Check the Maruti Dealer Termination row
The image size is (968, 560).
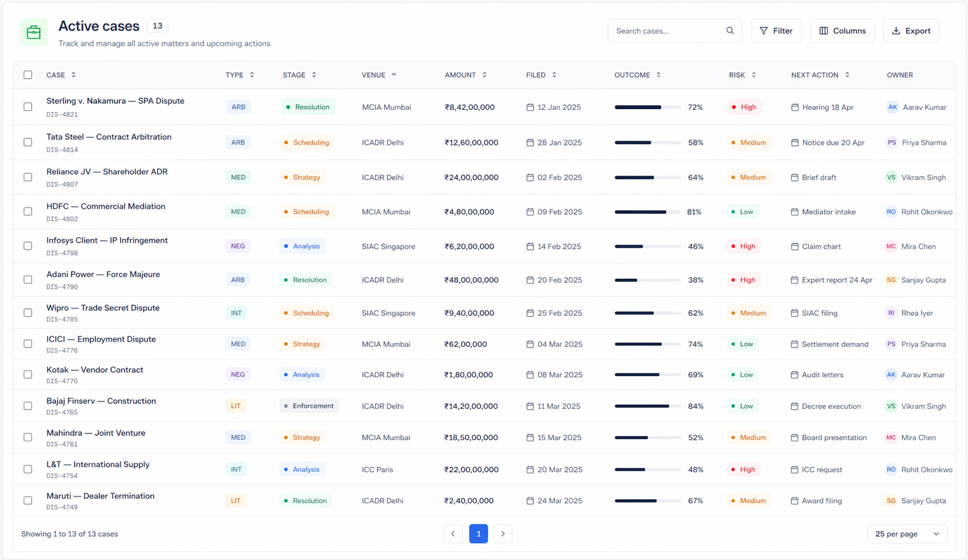(28, 501)
